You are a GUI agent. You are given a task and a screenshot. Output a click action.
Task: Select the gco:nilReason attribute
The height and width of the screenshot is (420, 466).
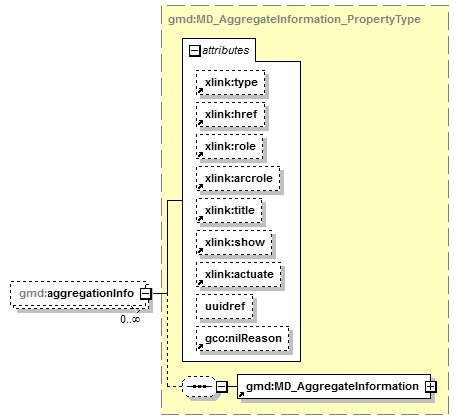(242, 338)
